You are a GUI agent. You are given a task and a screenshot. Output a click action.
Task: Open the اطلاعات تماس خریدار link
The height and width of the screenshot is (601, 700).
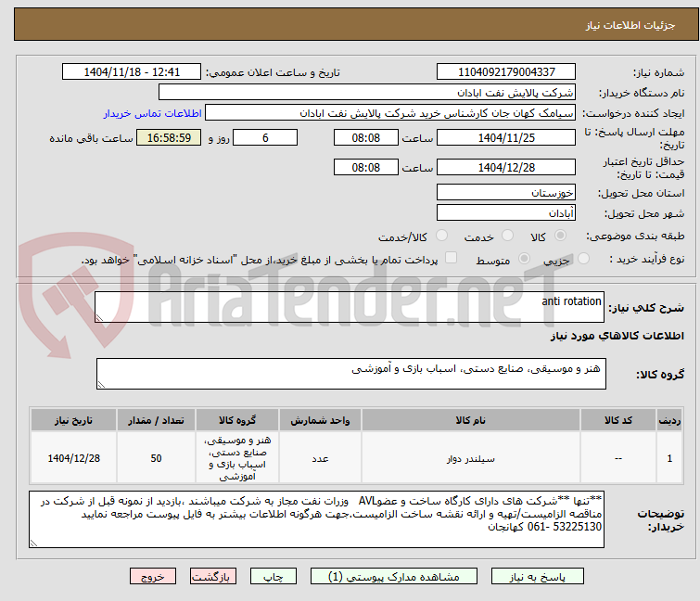pyautogui.click(x=153, y=113)
